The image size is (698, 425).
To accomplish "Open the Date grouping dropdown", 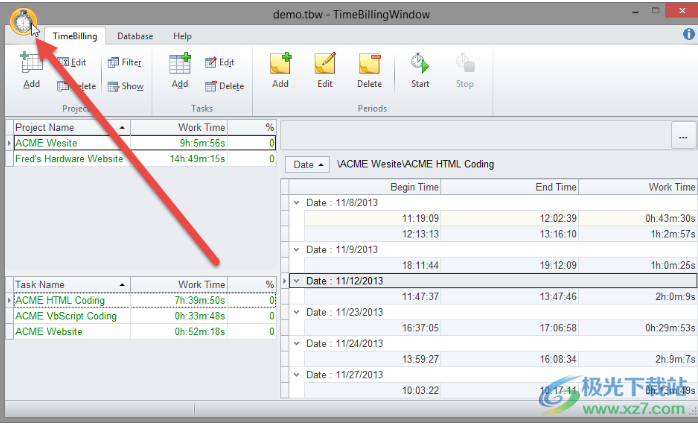I will coord(307,165).
